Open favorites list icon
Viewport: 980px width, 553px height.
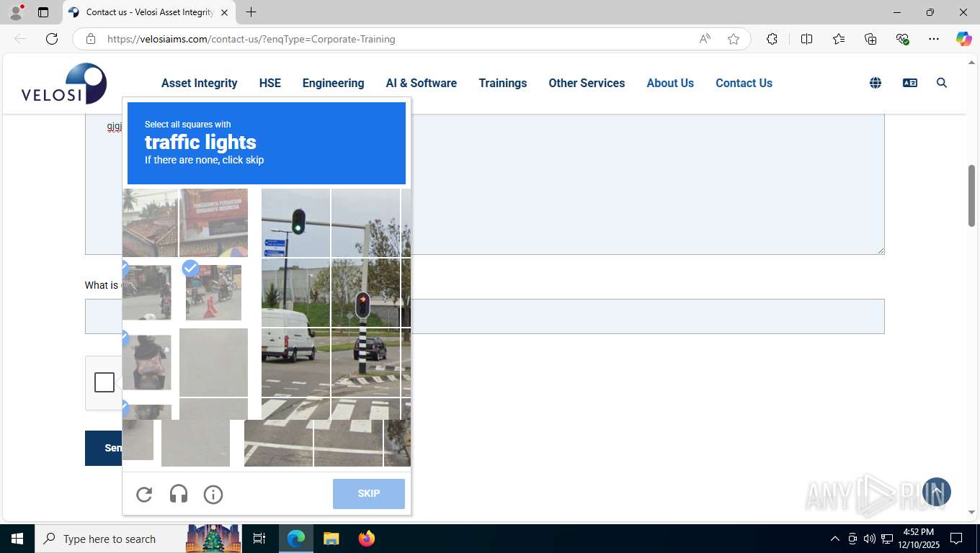coord(839,39)
